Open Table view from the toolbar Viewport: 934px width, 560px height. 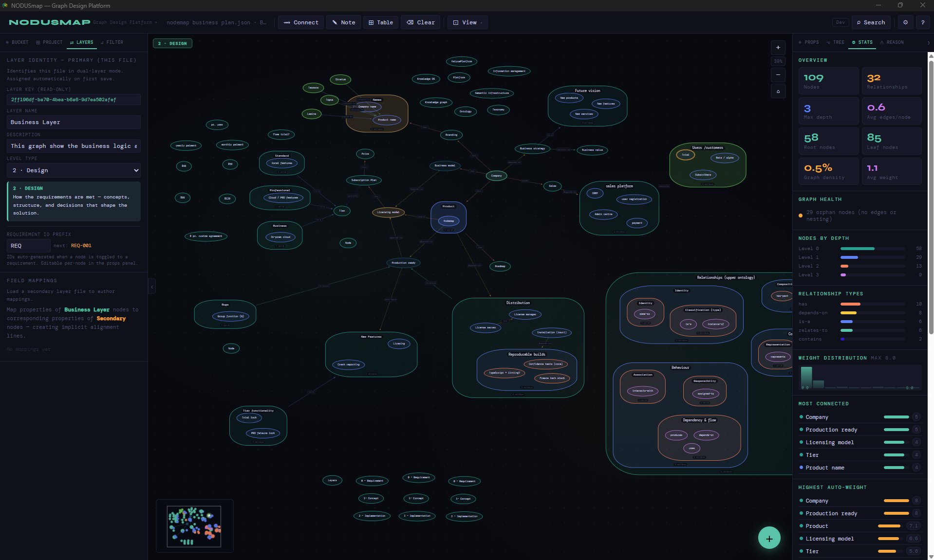click(380, 22)
